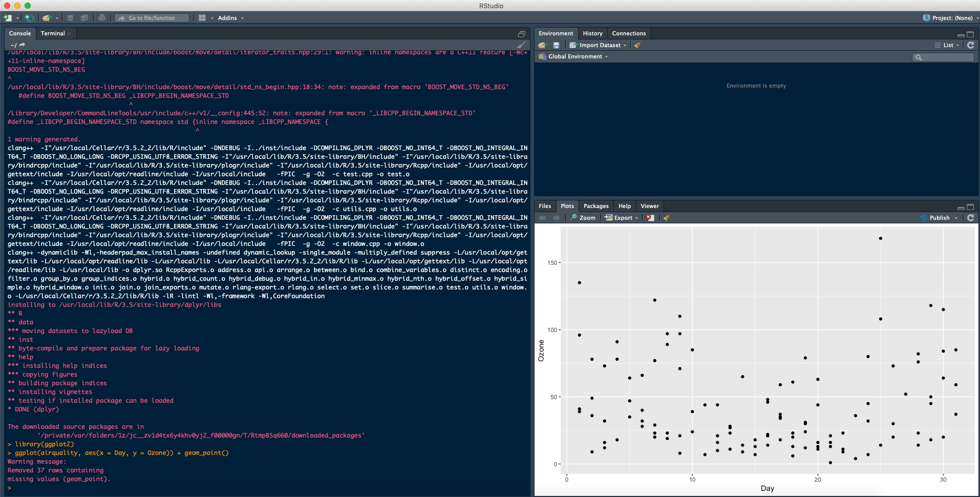Click the environment search field
This screenshot has height=497, width=980.
[943, 57]
